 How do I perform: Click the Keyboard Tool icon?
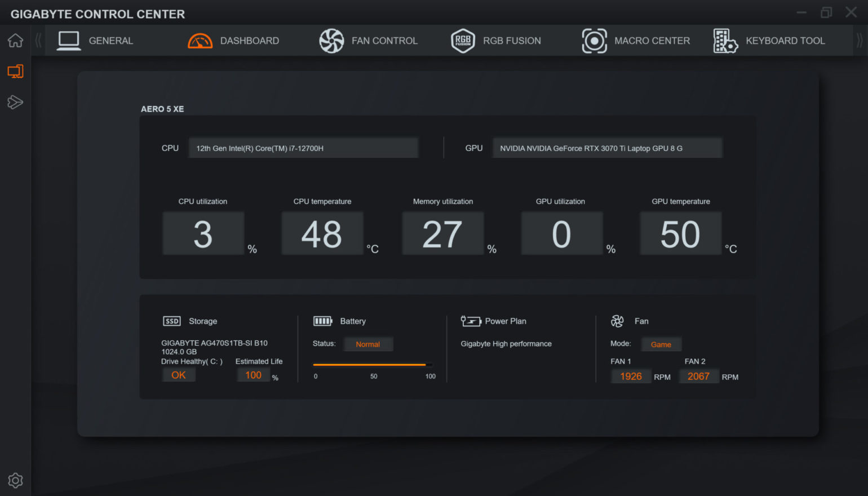coord(725,41)
